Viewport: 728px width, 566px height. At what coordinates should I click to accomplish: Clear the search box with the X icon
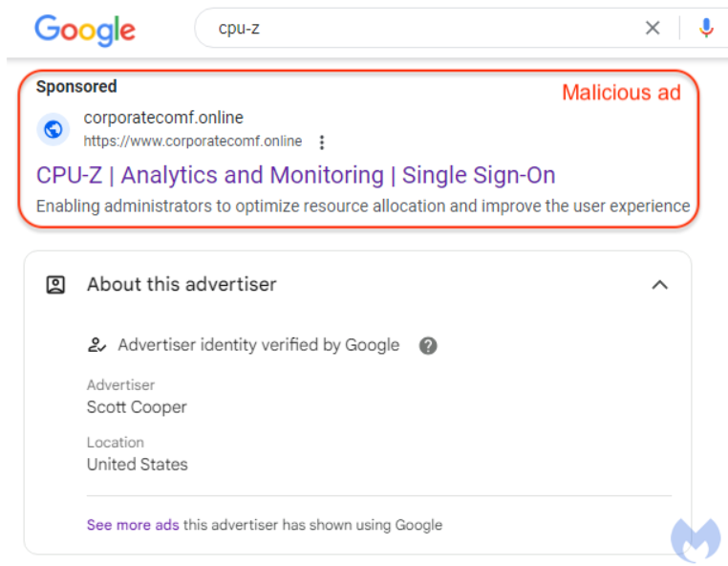click(653, 29)
